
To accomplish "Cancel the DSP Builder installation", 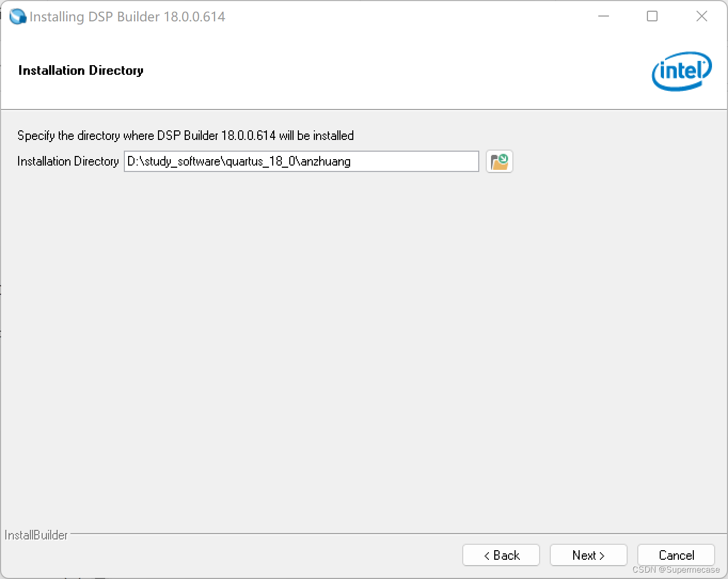I will click(x=676, y=555).
